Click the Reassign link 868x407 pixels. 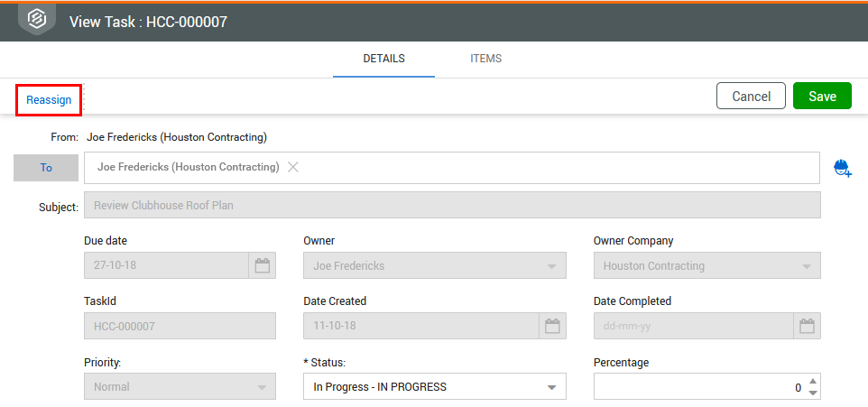49,100
